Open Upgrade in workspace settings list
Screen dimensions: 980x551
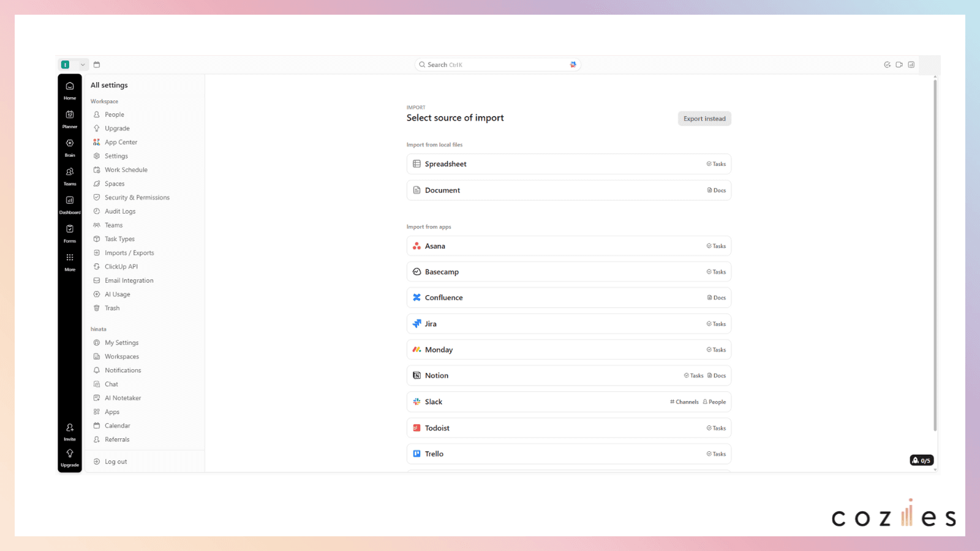click(117, 129)
